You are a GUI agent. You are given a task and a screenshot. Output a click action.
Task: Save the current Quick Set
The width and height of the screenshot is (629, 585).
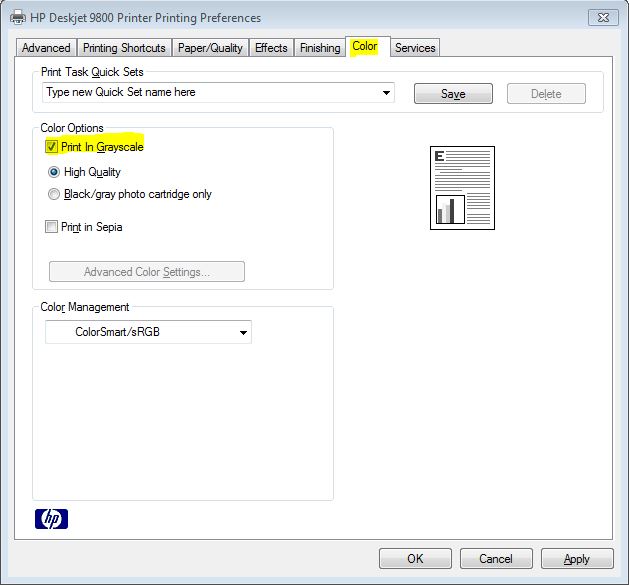click(453, 93)
